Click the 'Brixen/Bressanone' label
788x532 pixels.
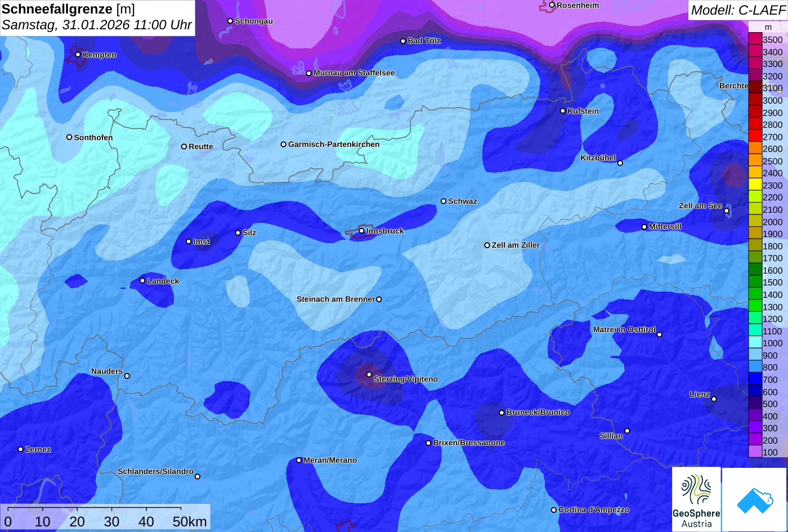click(x=469, y=442)
